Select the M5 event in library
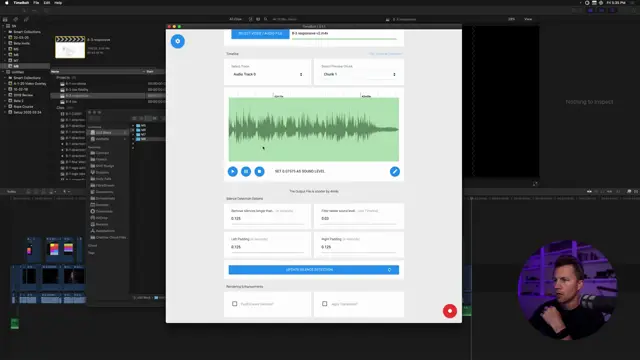This screenshot has height=360, width=640. click(25, 49)
